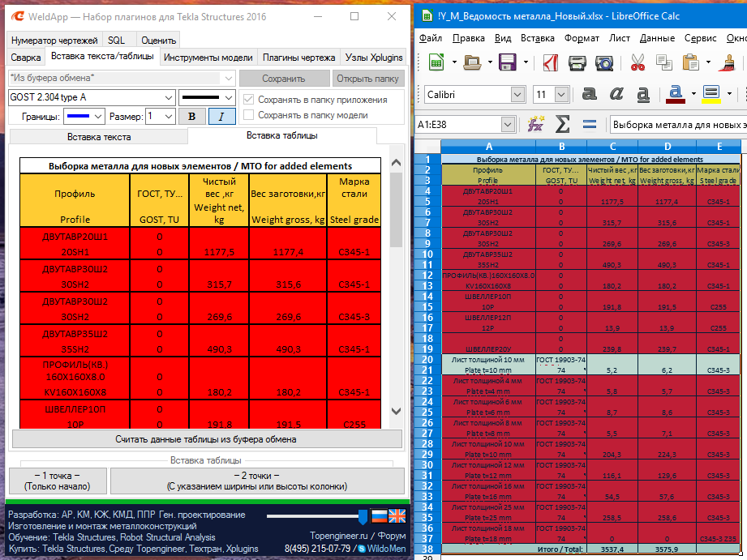Switch to the Вставка текста tab
747x560 pixels.
click(x=98, y=137)
